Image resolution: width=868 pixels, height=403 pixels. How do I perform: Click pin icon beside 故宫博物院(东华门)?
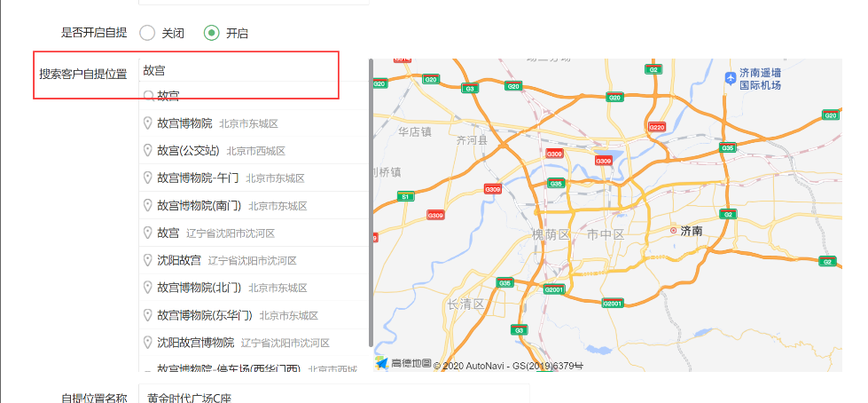pos(148,315)
